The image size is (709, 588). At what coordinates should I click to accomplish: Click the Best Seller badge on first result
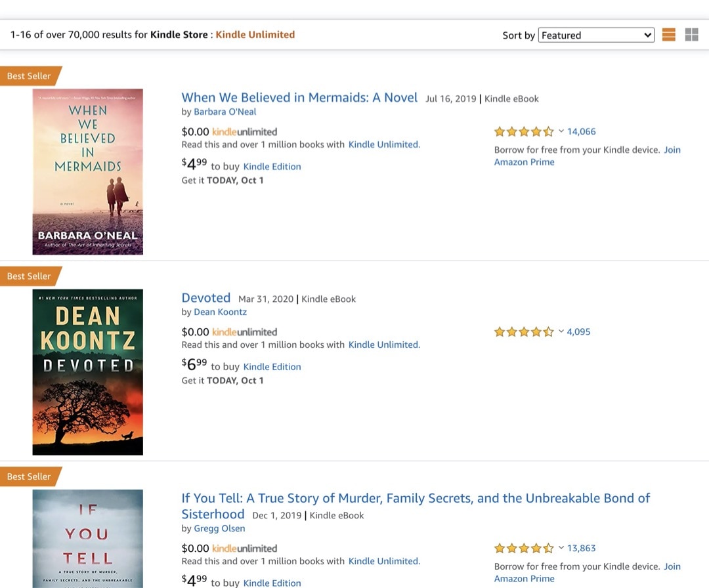point(27,75)
